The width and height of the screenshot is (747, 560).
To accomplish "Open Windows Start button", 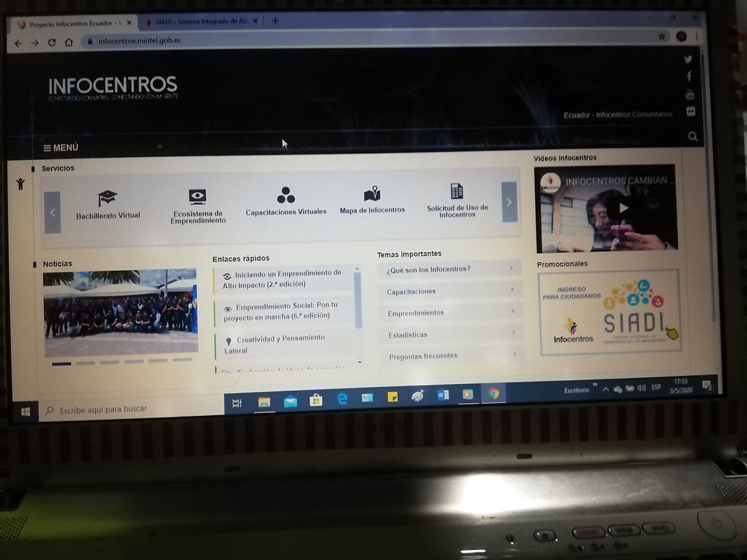I will [x=26, y=411].
